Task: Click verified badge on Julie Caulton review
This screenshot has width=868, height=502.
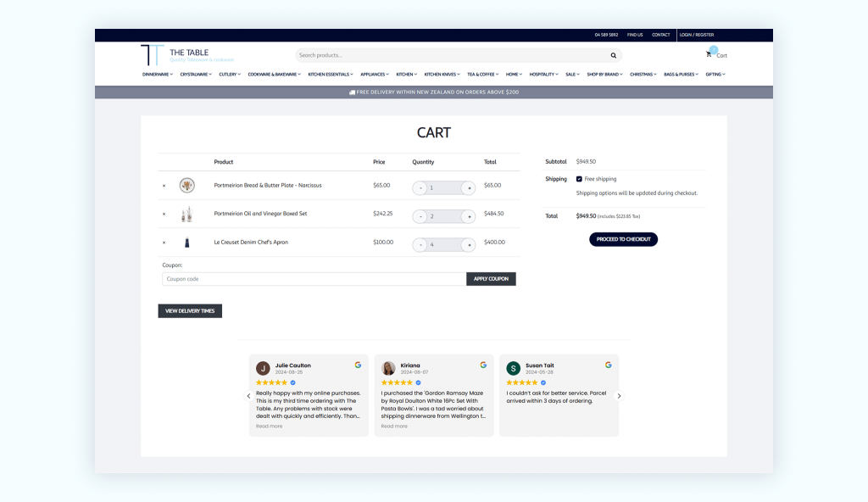Action: [x=292, y=382]
